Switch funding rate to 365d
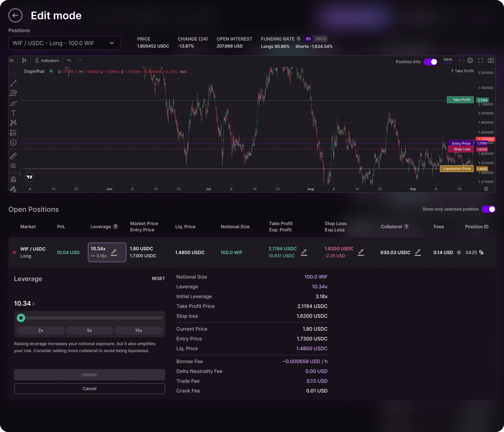Screen dimensions: 504x432 point(320,39)
